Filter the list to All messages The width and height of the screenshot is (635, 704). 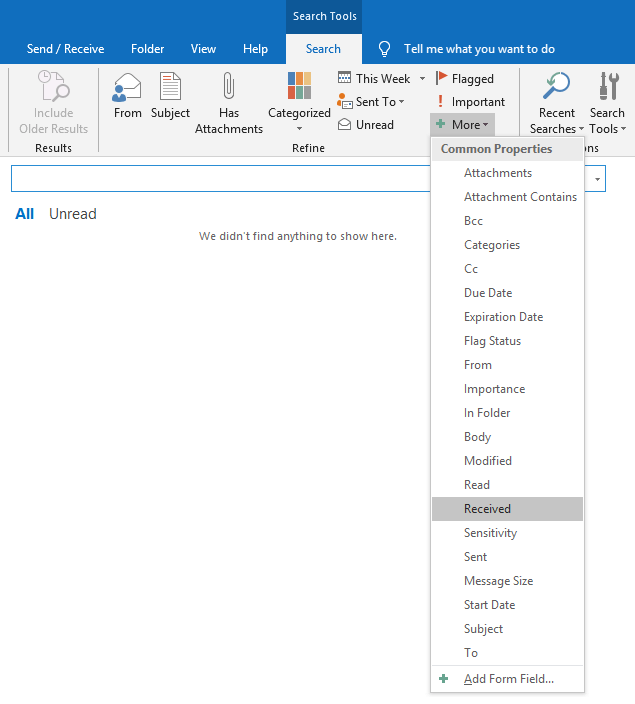point(25,214)
